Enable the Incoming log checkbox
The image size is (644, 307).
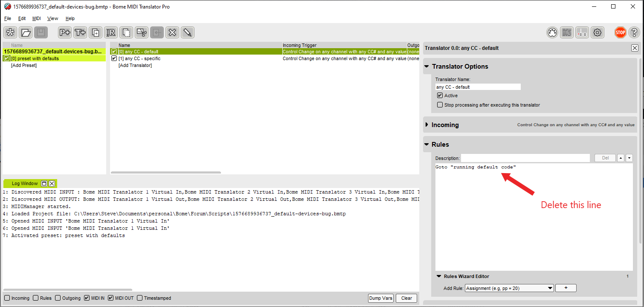tap(7, 298)
